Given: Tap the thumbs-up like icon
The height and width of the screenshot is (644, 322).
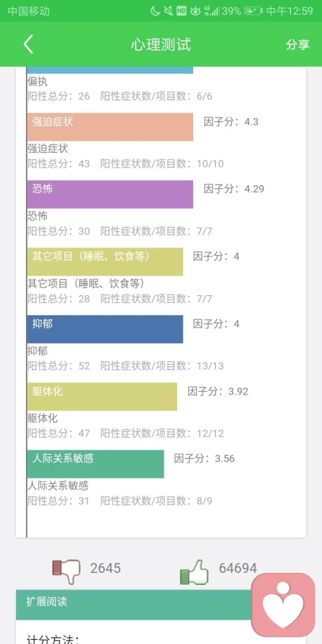Looking at the screenshot, I should tap(195, 572).
